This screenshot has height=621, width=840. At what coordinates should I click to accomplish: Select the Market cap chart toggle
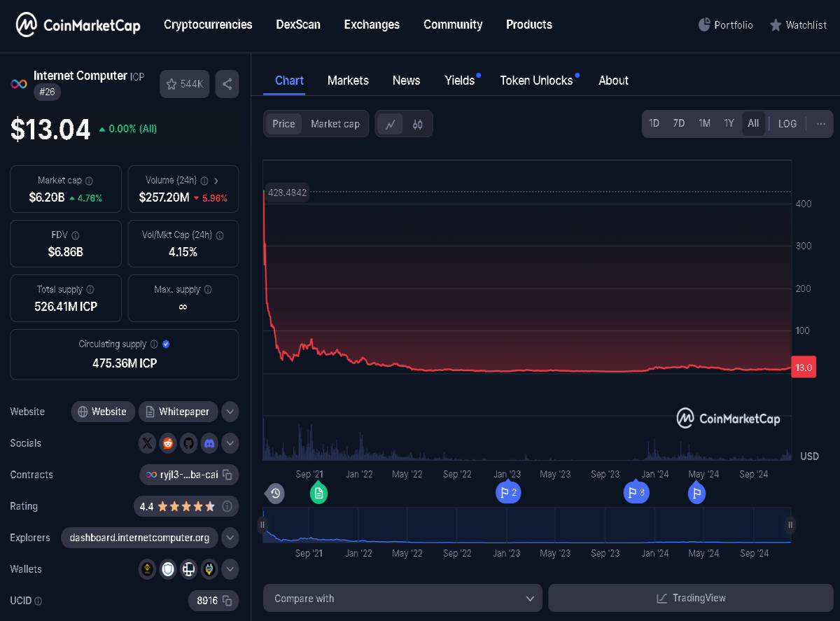click(335, 124)
